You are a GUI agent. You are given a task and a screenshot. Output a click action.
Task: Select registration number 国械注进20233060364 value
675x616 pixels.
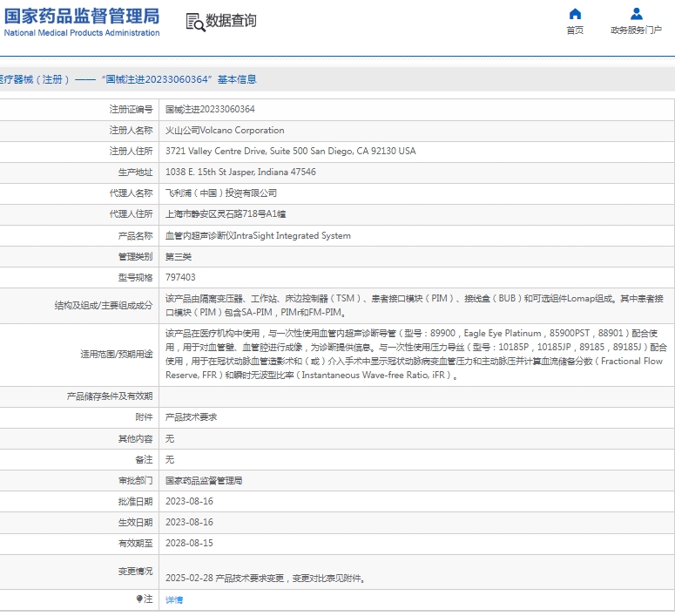click(210, 110)
